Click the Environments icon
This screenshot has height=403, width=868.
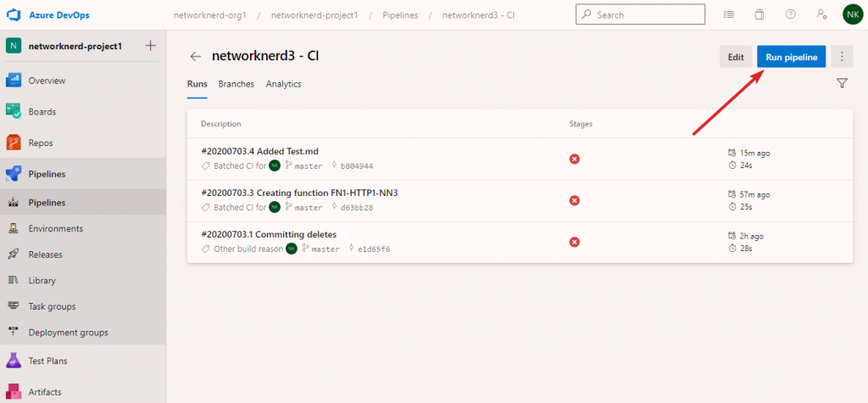14,228
